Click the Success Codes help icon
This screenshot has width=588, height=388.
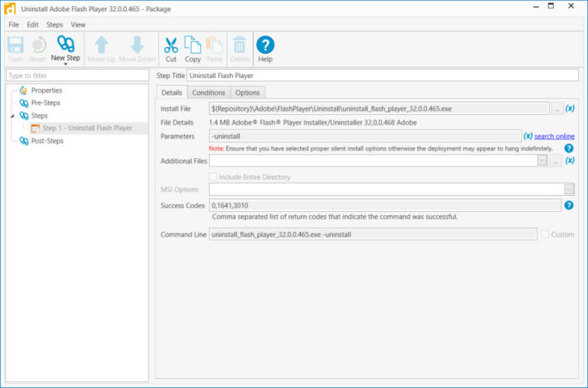click(x=569, y=205)
